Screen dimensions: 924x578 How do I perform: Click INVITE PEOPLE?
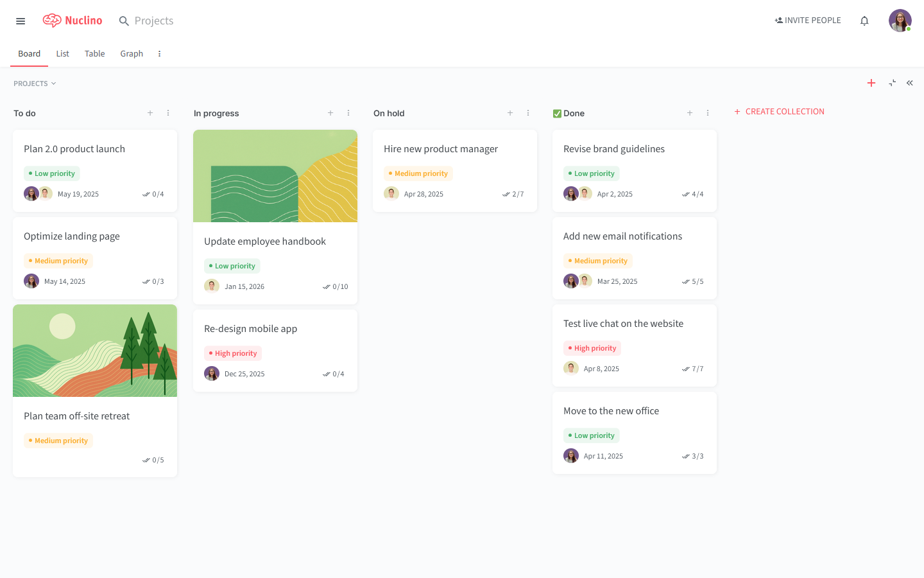coord(808,20)
